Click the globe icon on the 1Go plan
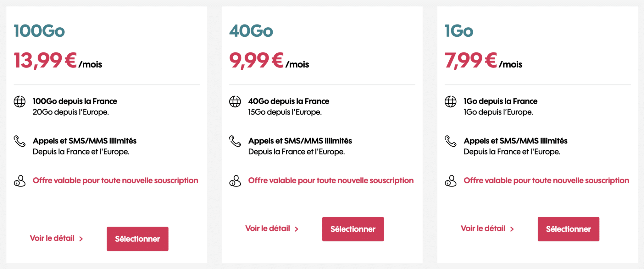 tap(451, 101)
